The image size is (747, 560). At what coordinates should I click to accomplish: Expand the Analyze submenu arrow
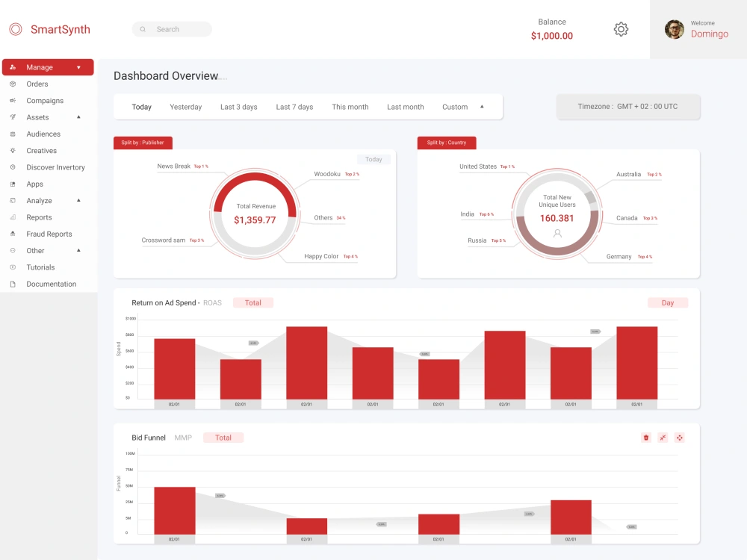pyautogui.click(x=78, y=200)
